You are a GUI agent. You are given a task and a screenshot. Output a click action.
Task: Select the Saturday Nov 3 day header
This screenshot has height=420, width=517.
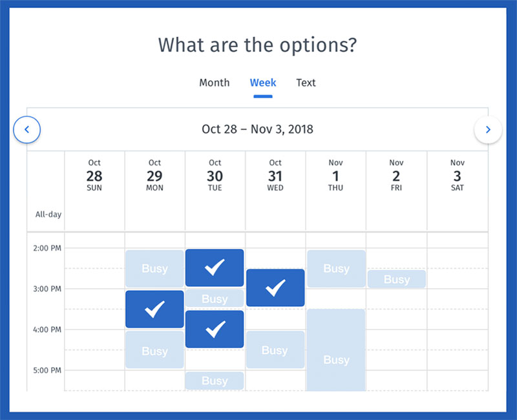[x=457, y=176]
